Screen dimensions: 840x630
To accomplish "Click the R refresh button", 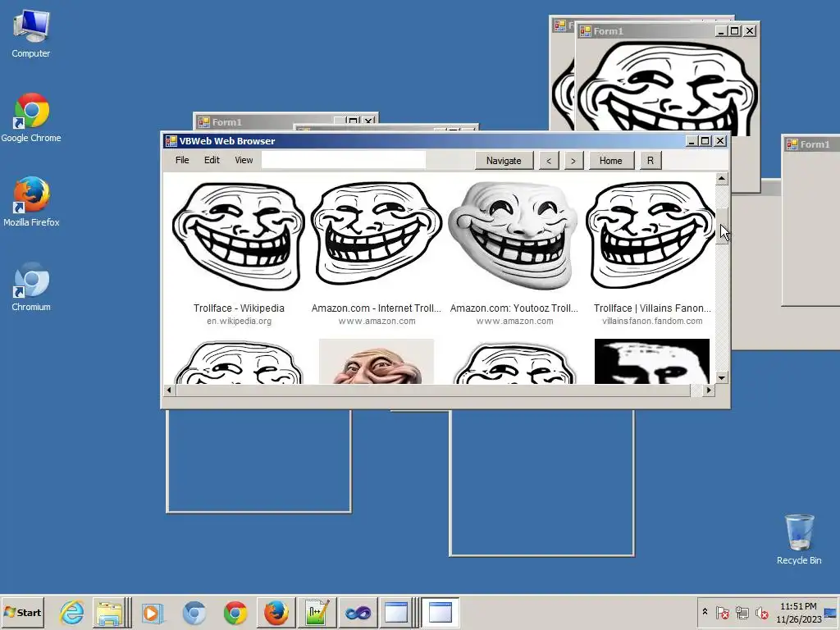I will (651, 160).
